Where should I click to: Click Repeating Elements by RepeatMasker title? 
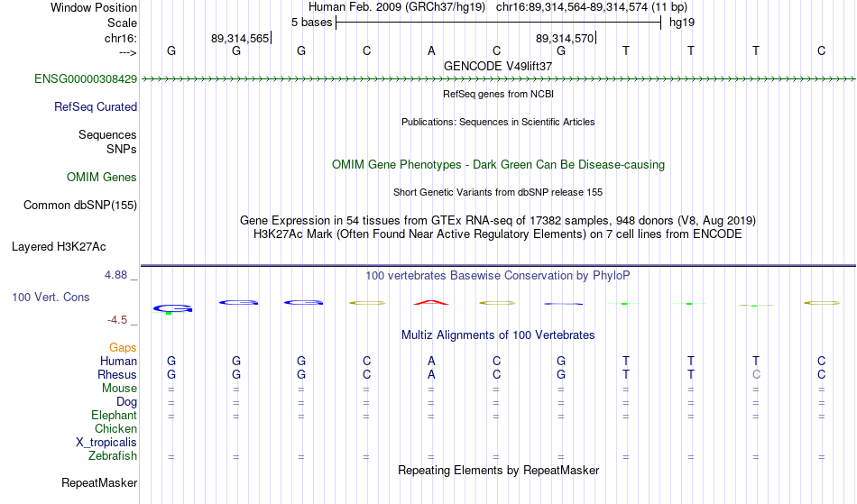coord(498,471)
